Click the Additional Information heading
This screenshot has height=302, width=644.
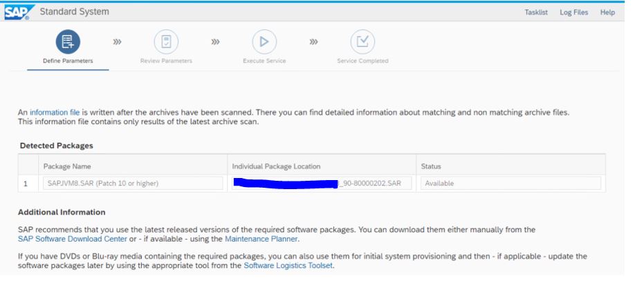point(62,213)
